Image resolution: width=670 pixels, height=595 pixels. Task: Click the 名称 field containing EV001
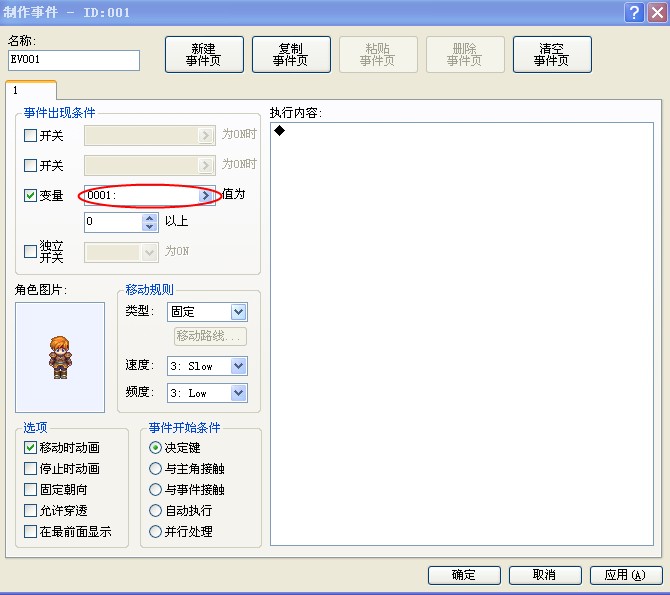[74, 60]
